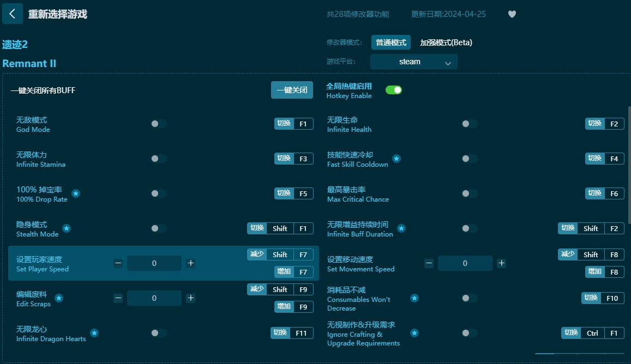Click the star badge next to Infinite Buff Duration
The image size is (631, 364).
[401, 228]
